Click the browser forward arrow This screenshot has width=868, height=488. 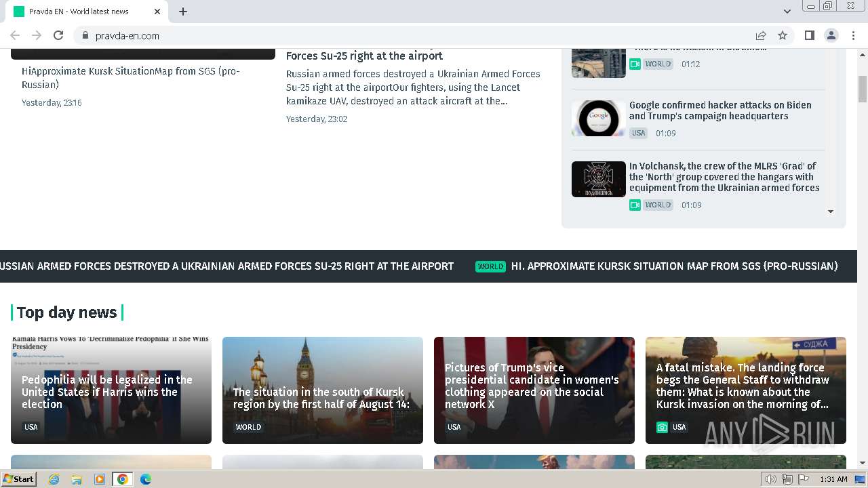(x=37, y=35)
